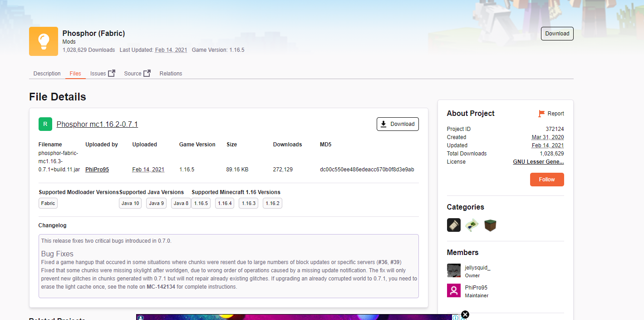Click the header Download button
This screenshot has width=644, height=320.
point(557,34)
